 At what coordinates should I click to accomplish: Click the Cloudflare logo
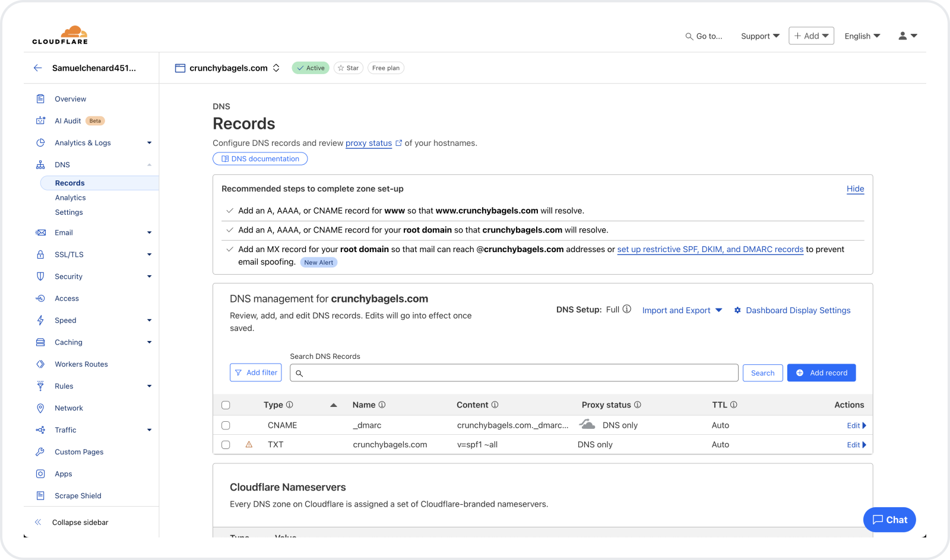(x=60, y=35)
